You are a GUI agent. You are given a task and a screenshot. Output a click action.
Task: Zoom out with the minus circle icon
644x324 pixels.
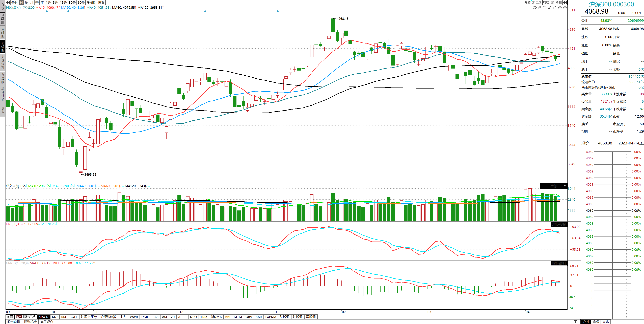pyautogui.click(x=565, y=8)
